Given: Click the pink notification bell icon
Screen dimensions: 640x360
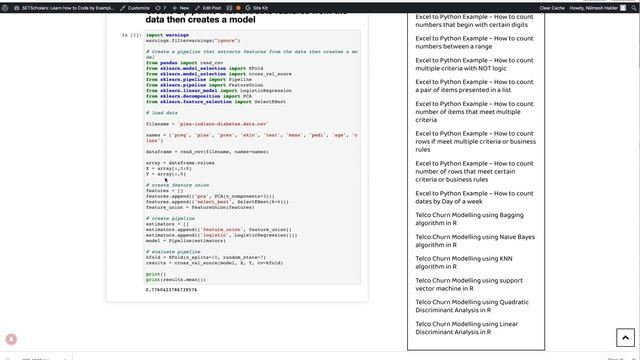Looking at the screenshot, I should click(11, 339).
